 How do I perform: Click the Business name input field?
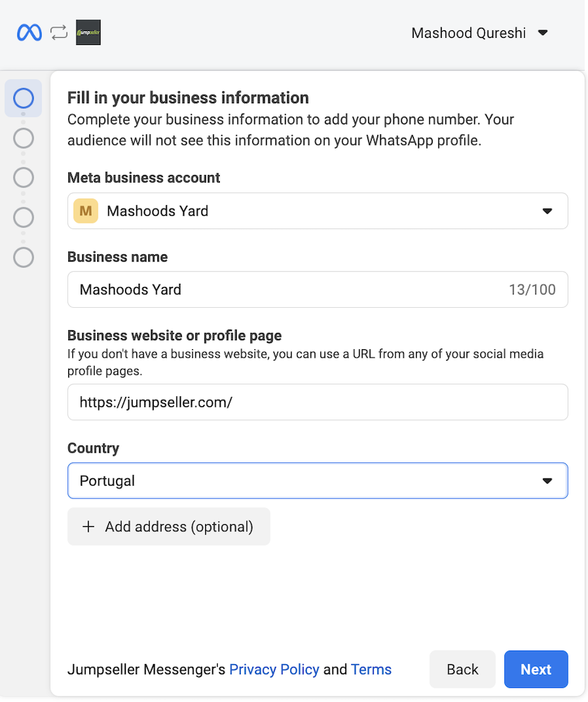click(318, 290)
